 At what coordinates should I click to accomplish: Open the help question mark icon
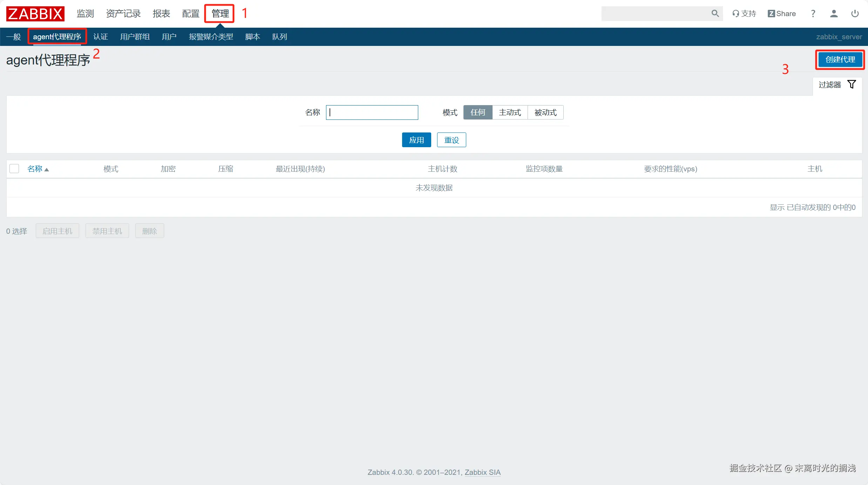813,14
